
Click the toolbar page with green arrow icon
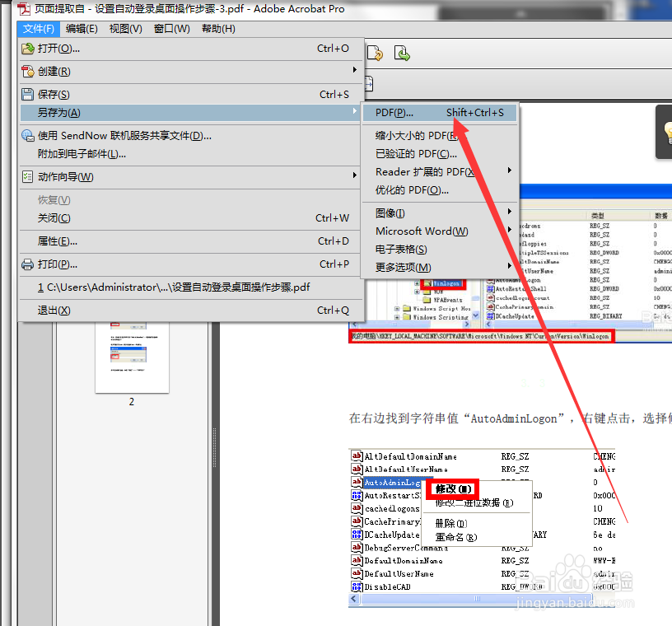tap(402, 54)
